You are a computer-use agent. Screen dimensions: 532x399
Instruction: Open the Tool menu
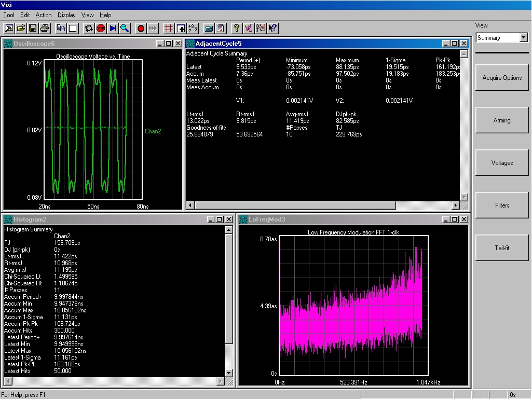[x=8, y=15]
